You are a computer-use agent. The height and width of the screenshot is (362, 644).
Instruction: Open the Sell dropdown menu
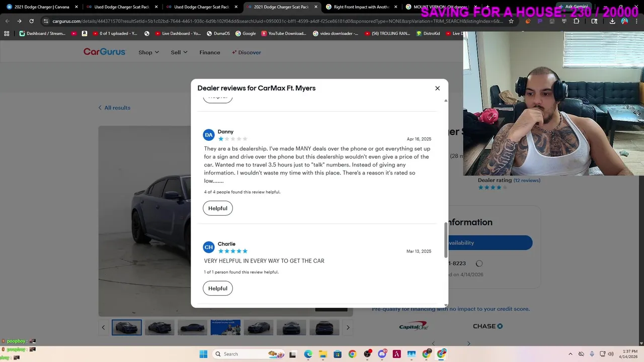tap(179, 52)
